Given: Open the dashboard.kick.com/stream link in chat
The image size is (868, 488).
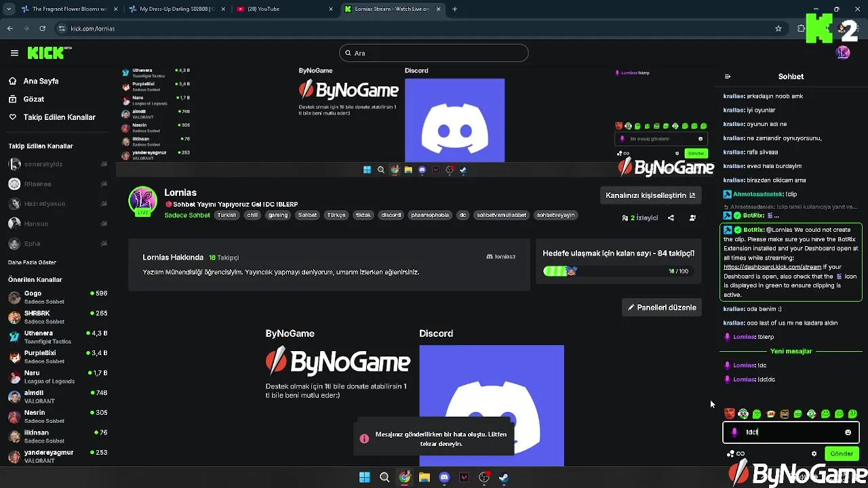Looking at the screenshot, I should tap(772, 267).
